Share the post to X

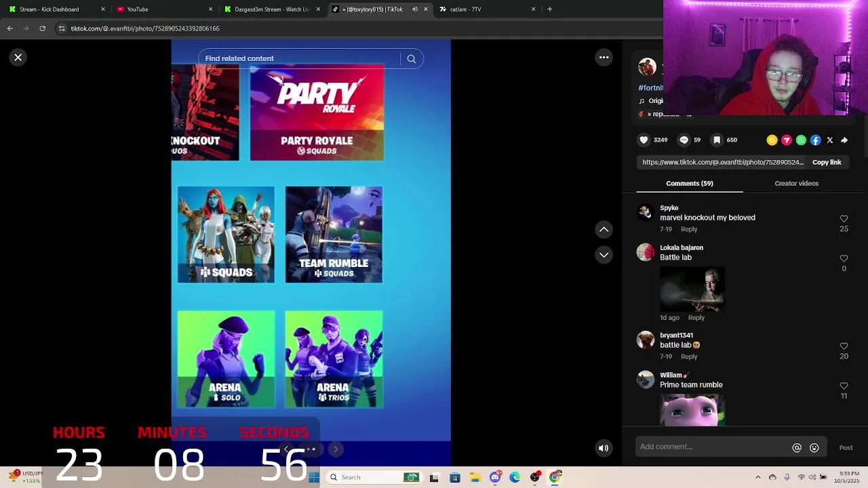click(x=829, y=140)
